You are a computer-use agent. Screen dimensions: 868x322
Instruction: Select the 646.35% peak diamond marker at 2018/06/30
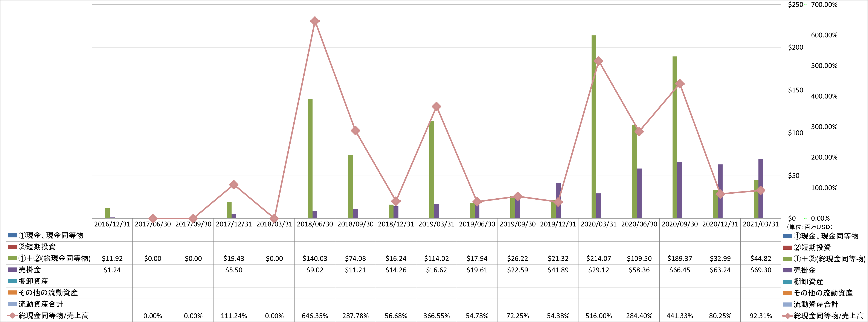315,21
